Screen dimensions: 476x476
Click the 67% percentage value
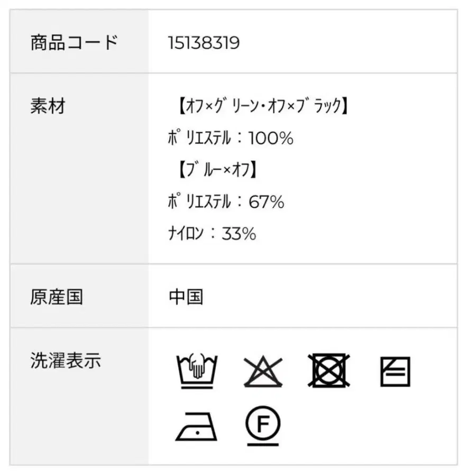[266, 202]
